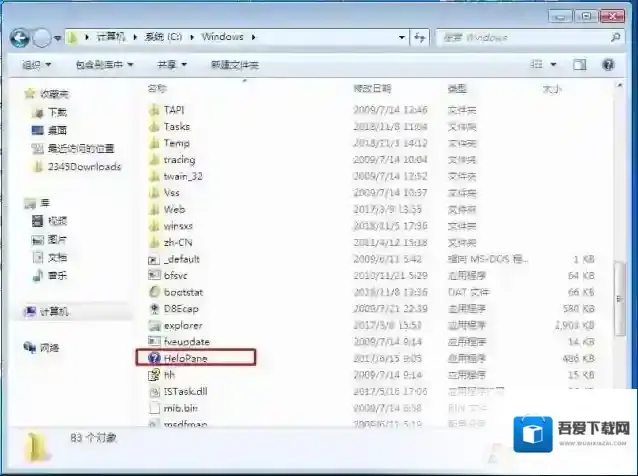Click the folder icon in the address bar
Screen dimensions: 638x476
72,37
